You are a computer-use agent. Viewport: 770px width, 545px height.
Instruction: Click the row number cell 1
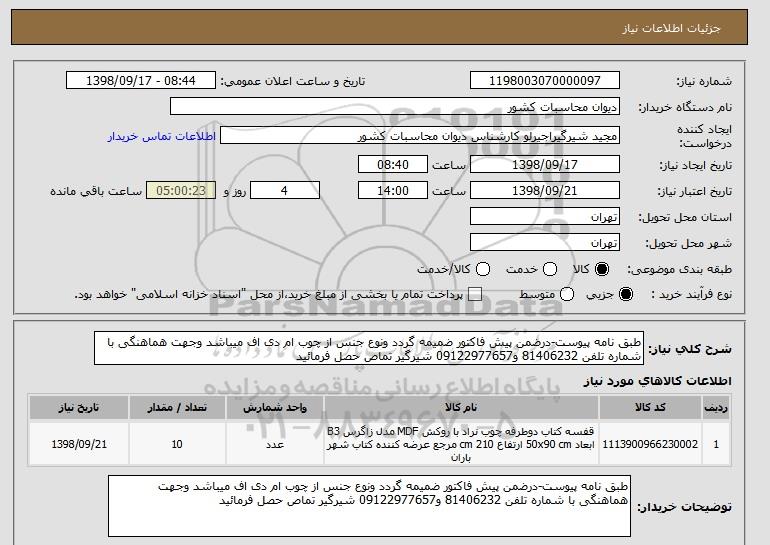[x=716, y=444]
